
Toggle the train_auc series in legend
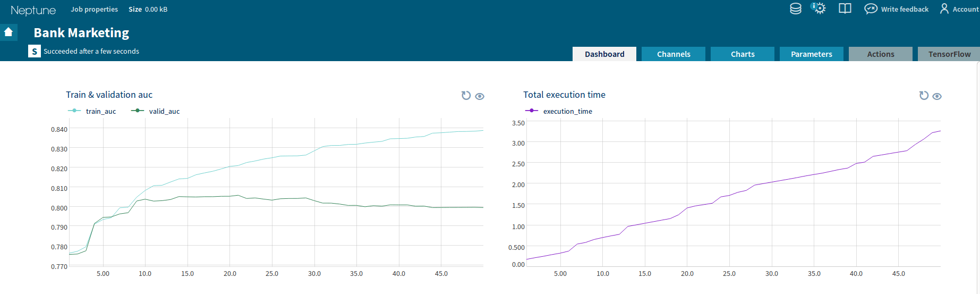pyautogui.click(x=92, y=111)
